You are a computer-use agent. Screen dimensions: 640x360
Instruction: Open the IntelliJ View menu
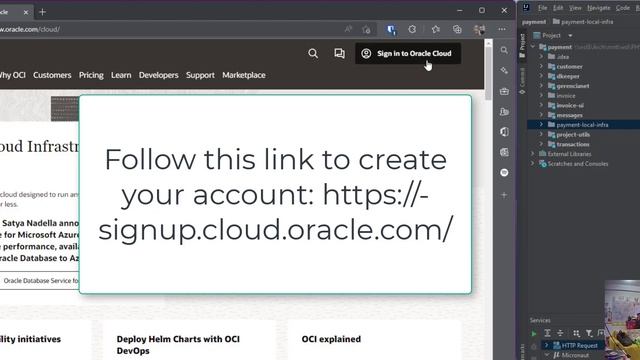point(575,8)
